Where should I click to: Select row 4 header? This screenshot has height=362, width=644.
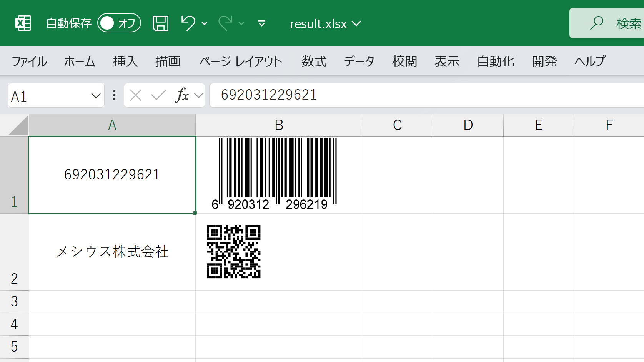14,324
